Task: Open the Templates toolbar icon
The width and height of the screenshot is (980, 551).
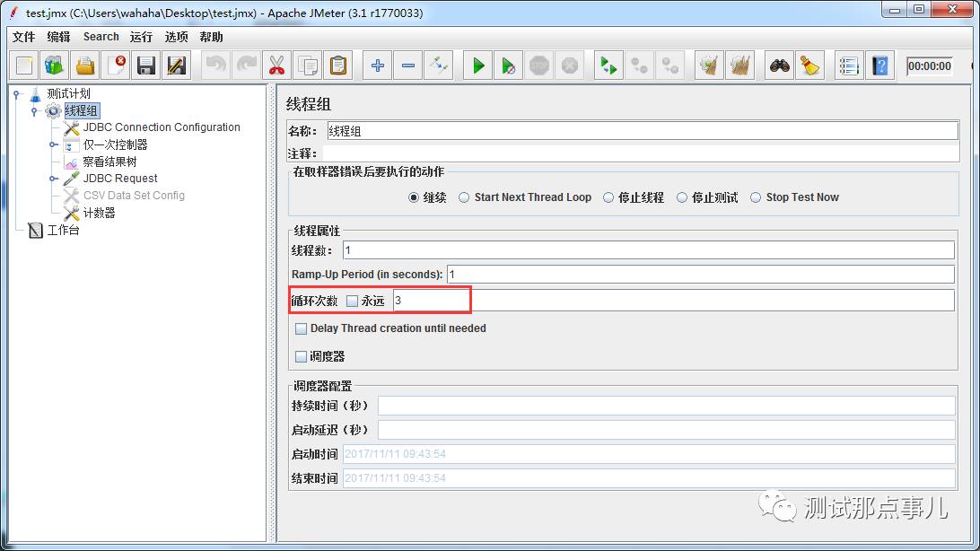Action: (x=55, y=66)
